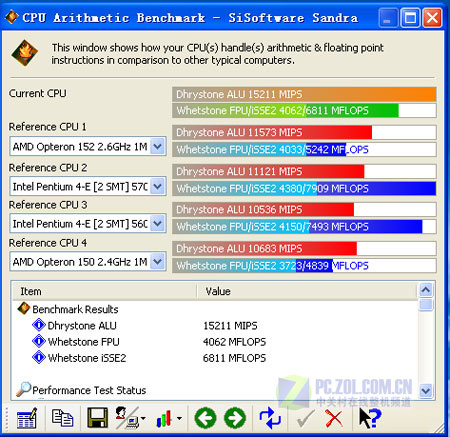Click the Dhrystone ALU 10536 MIPS bar
450x437 pixels.
point(304,210)
